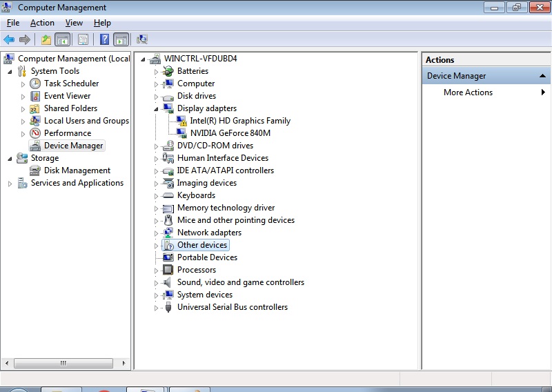Collapse the System Tools tree node
This screenshot has height=392, width=552.
[10, 72]
